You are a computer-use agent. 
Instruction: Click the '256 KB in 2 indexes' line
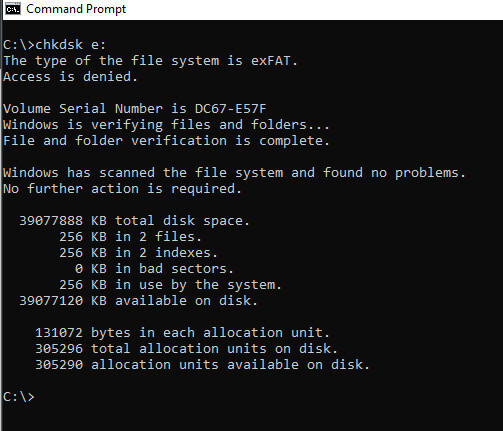point(138,253)
